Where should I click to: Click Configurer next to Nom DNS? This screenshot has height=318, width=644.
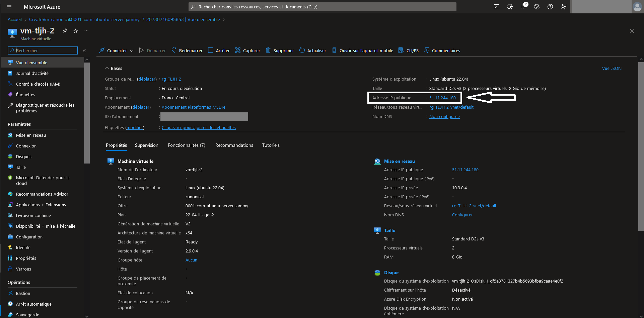(462, 215)
